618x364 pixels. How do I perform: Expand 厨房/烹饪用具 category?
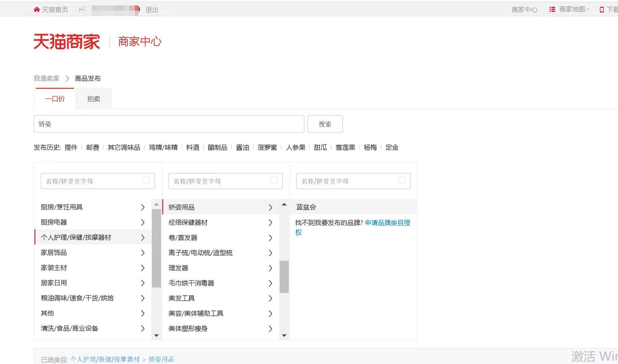click(x=143, y=207)
